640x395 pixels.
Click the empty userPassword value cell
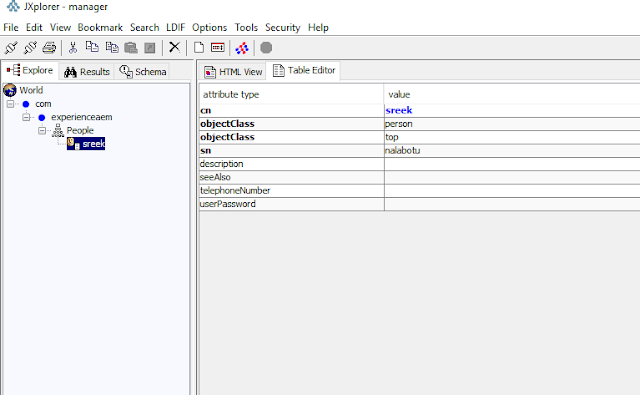pos(512,204)
